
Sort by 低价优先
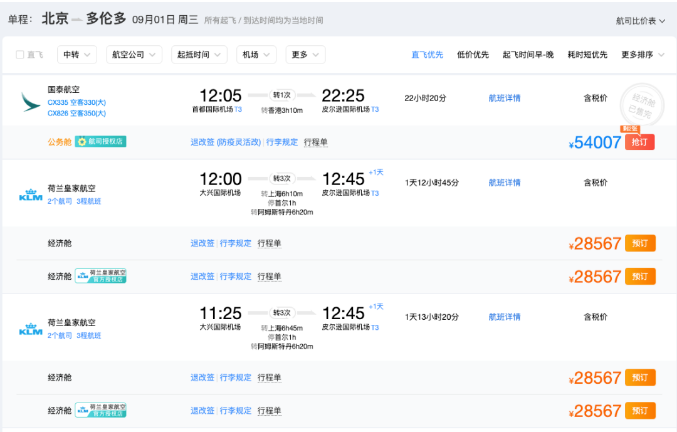click(x=473, y=55)
